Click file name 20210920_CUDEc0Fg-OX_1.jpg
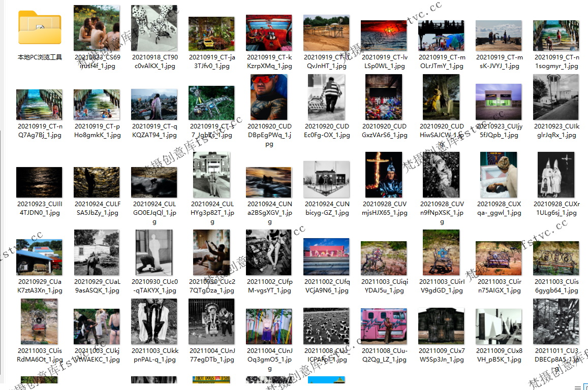Screen dimensions: 588x390 click(327, 131)
